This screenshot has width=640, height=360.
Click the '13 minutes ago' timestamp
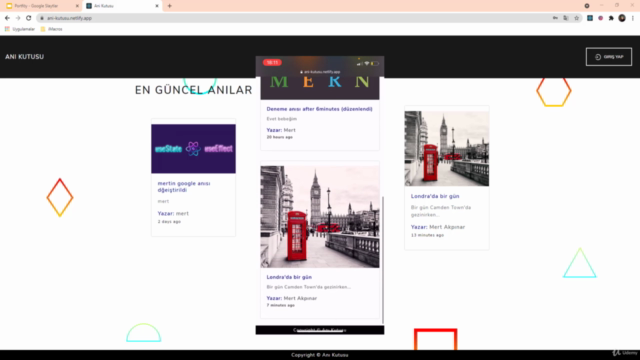[427, 235]
